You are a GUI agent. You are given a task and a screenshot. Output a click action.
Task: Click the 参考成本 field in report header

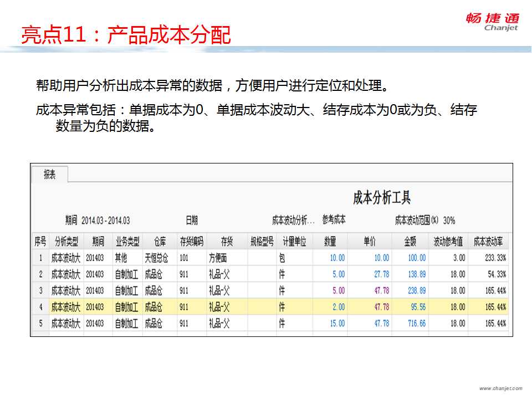(334, 220)
